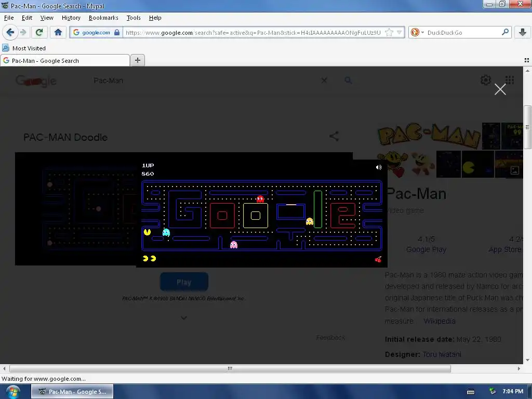
Task: Open the Bookmarks menu
Action: click(103, 18)
